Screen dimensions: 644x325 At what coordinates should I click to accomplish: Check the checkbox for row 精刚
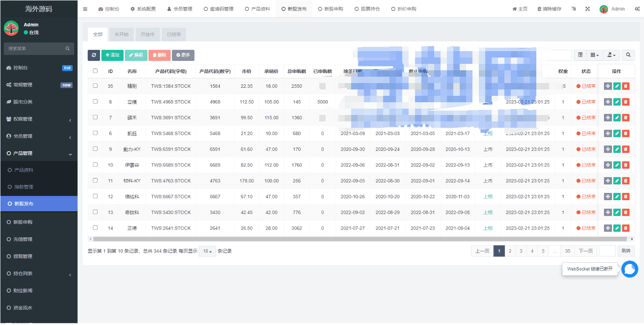95,86
